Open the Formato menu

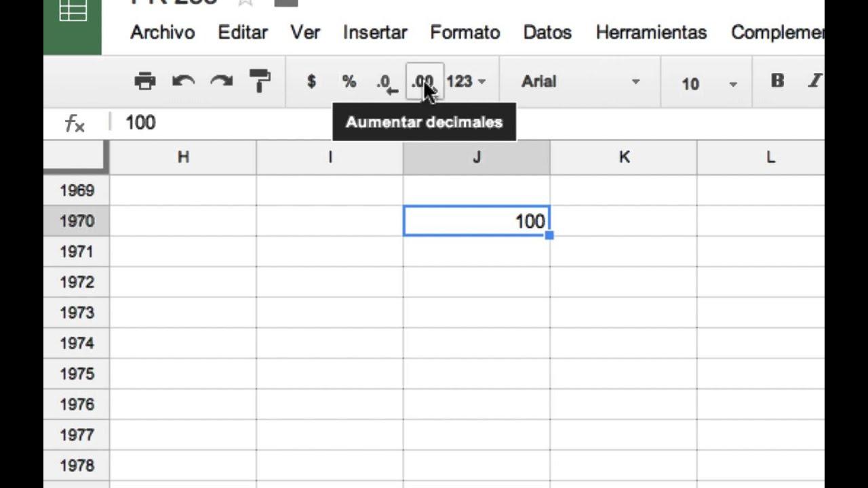coord(465,32)
